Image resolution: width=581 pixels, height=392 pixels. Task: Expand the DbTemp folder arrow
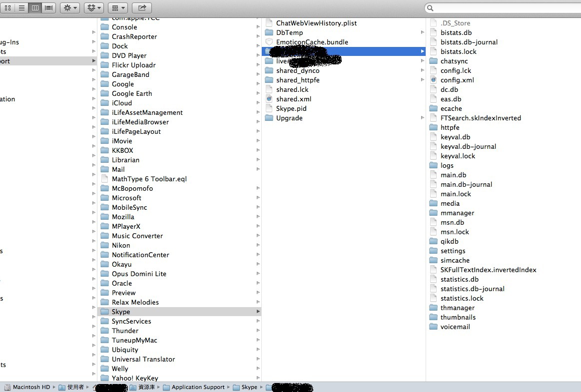pyautogui.click(x=423, y=32)
